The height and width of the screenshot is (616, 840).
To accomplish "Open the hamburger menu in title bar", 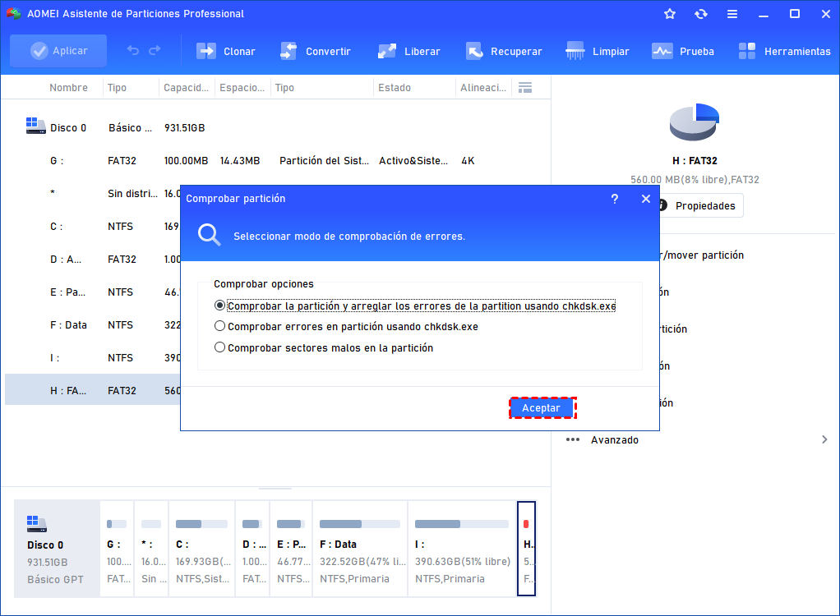I will [732, 14].
